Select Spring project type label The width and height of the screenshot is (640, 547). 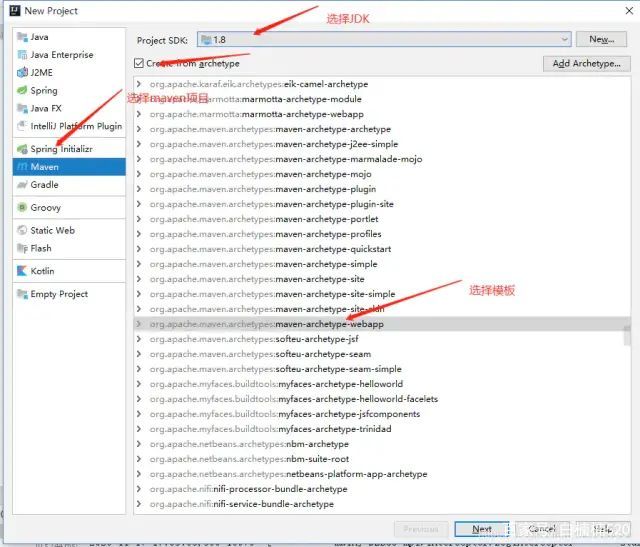point(44,91)
